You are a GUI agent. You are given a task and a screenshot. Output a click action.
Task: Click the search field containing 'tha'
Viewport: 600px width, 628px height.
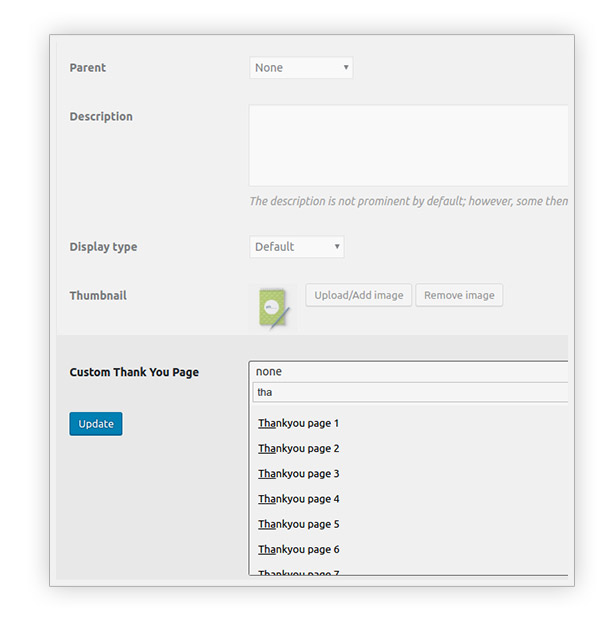pyautogui.click(x=410, y=392)
